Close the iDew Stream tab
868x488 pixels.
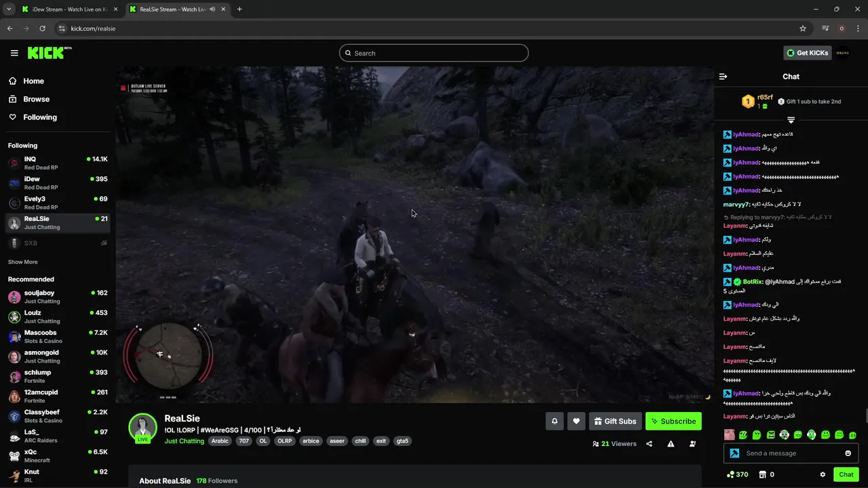(x=115, y=9)
